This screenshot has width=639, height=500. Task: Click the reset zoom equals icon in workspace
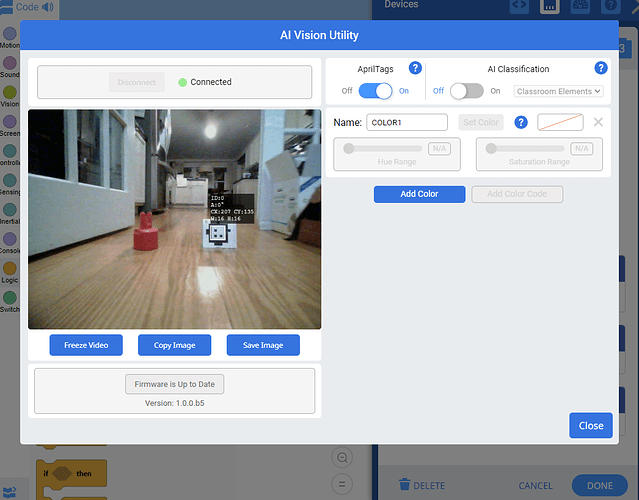tap(342, 484)
